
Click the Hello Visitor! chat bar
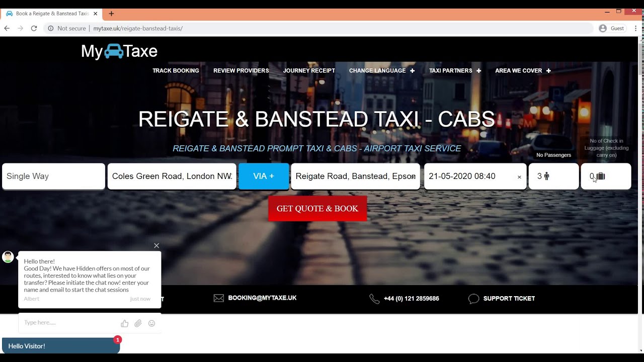click(x=61, y=346)
